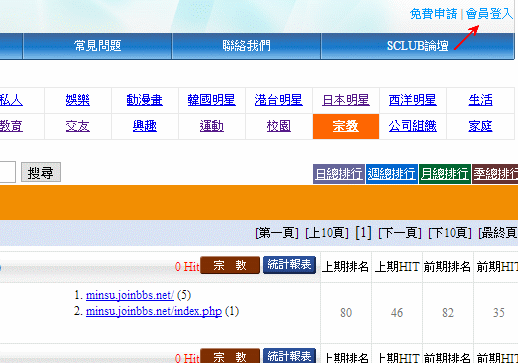Open second entry's 統計報表 button
Screen dimensions: 518x363
[289, 356]
